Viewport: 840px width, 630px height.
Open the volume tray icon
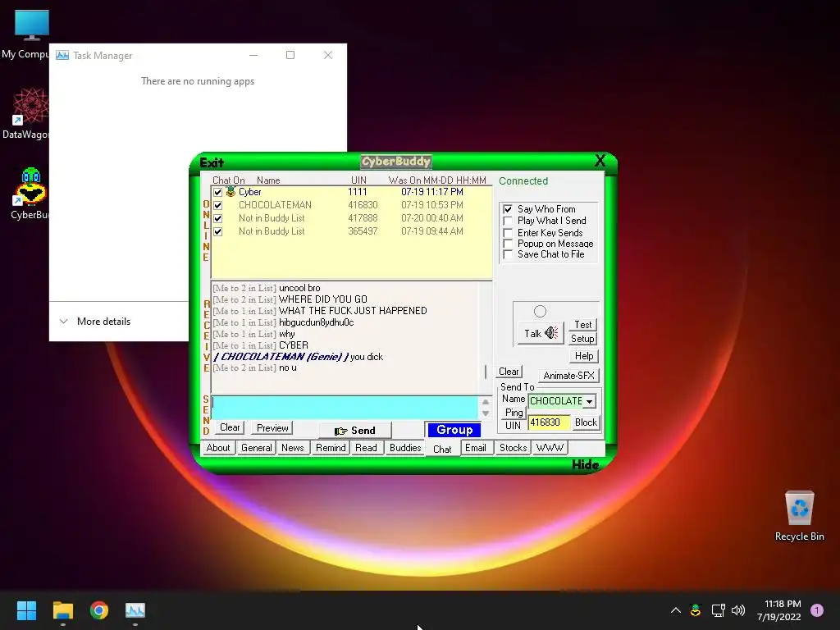pyautogui.click(x=738, y=610)
